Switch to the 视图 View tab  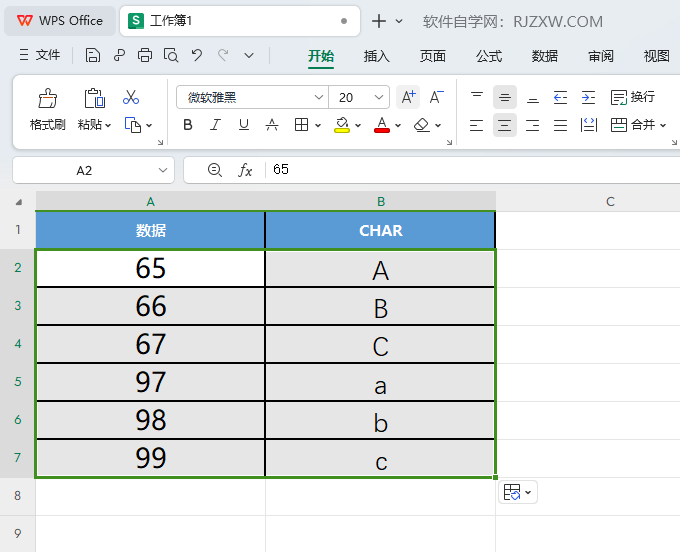(657, 56)
